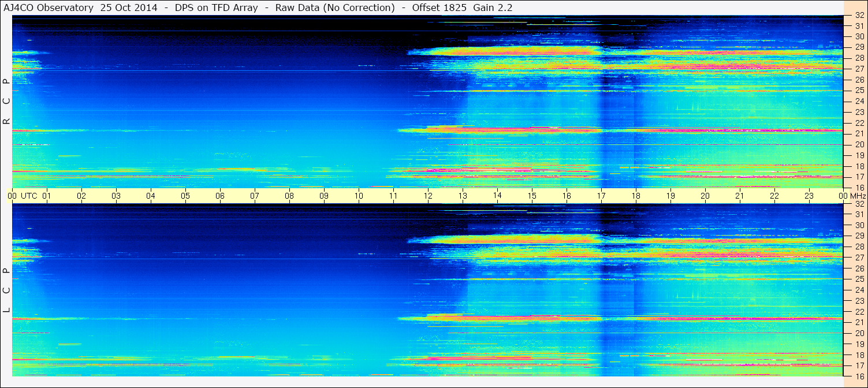Select the 12 hour time marker
Screen dimensions: 868x388
coord(428,196)
